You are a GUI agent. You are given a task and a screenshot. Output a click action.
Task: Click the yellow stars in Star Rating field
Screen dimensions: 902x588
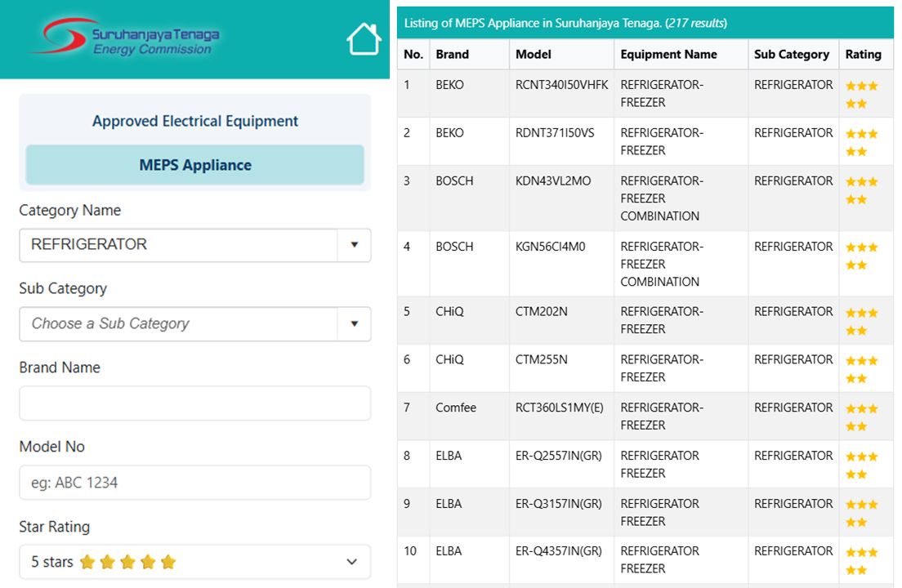click(127, 562)
